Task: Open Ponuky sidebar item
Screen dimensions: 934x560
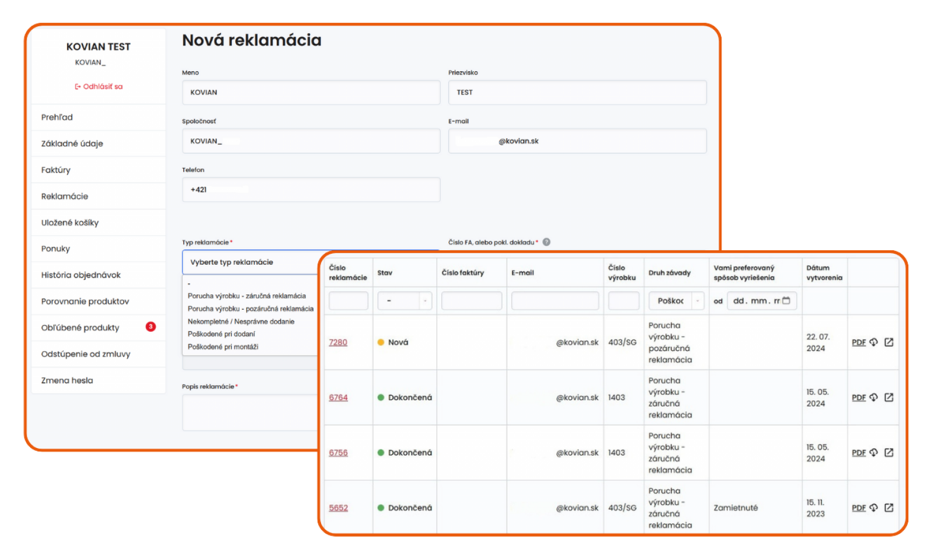Action: (x=55, y=249)
